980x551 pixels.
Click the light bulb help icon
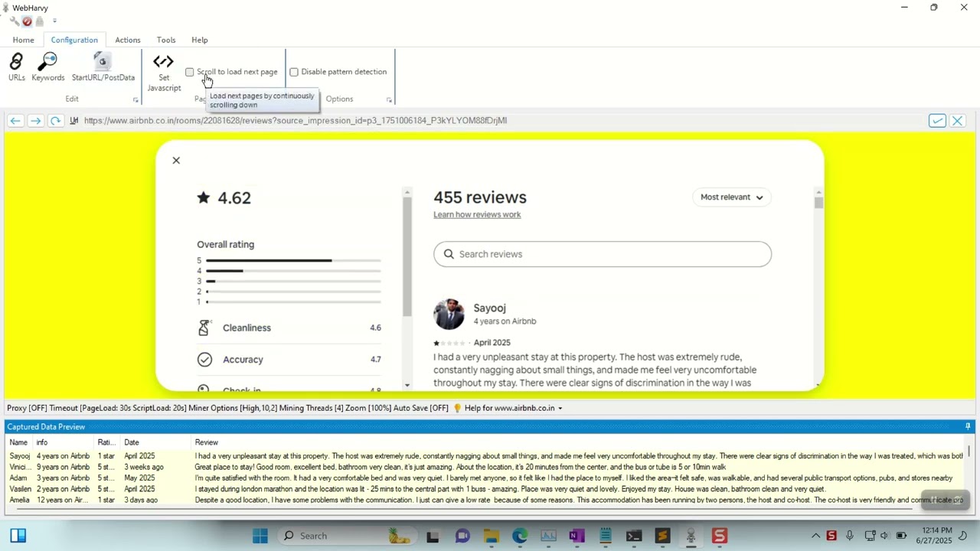pyautogui.click(x=458, y=408)
